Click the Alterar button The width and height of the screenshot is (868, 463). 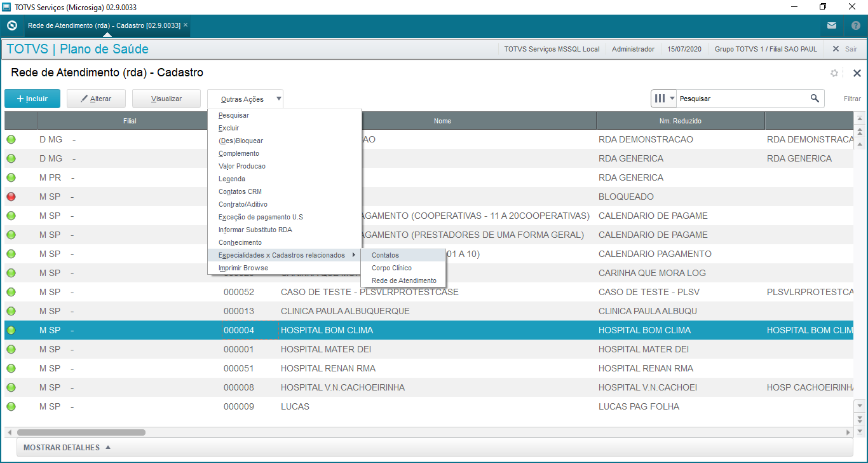tap(96, 99)
